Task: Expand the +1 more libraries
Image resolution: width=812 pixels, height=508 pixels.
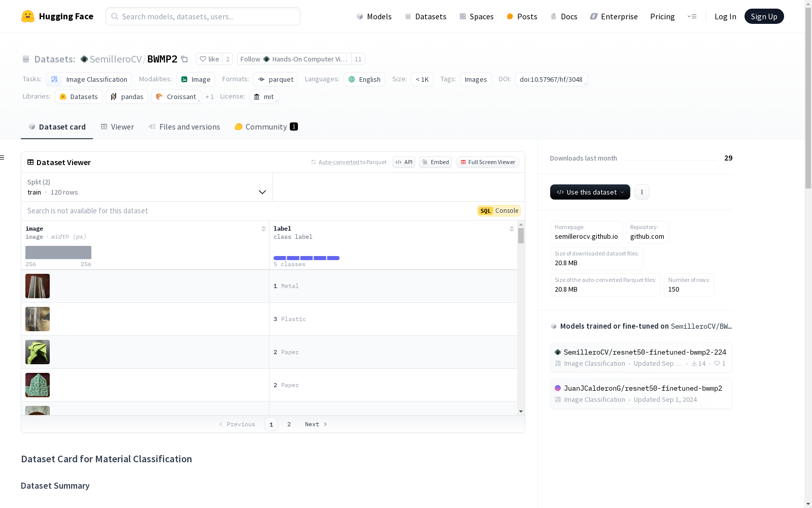Action: pyautogui.click(x=210, y=97)
